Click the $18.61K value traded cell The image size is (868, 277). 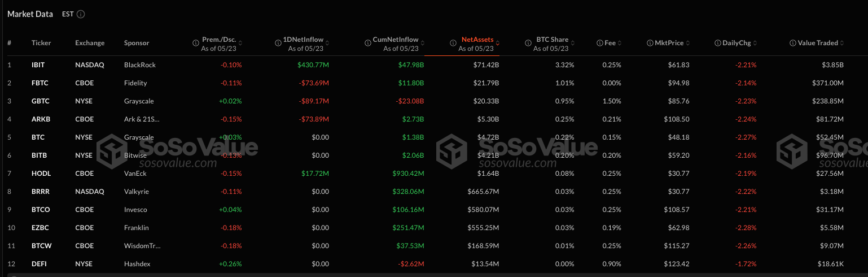(x=831, y=264)
